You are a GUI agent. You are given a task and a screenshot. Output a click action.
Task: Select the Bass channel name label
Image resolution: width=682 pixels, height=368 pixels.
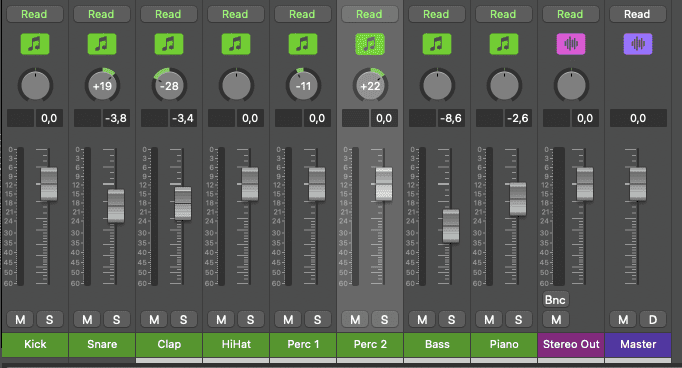pyautogui.click(x=437, y=345)
